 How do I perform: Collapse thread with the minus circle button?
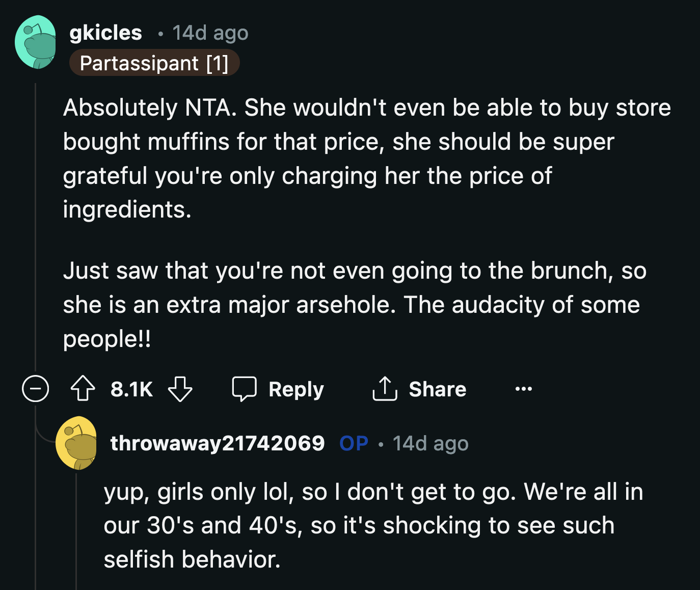(36, 389)
